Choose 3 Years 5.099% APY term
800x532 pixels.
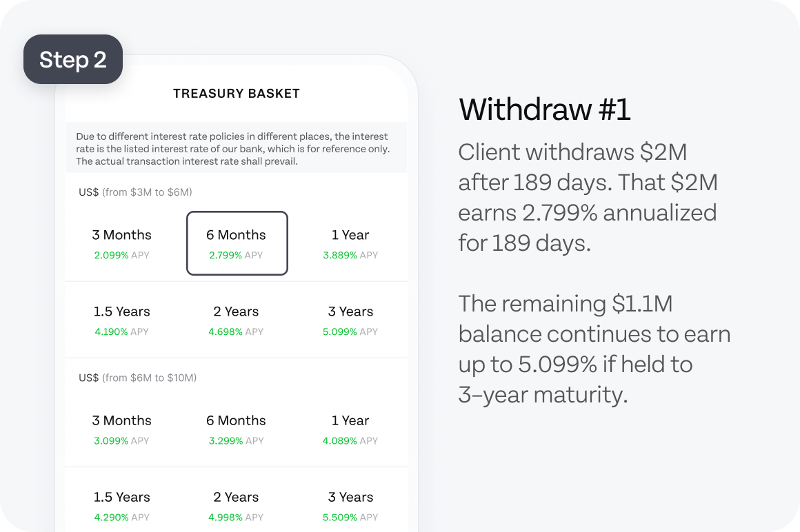click(x=350, y=320)
